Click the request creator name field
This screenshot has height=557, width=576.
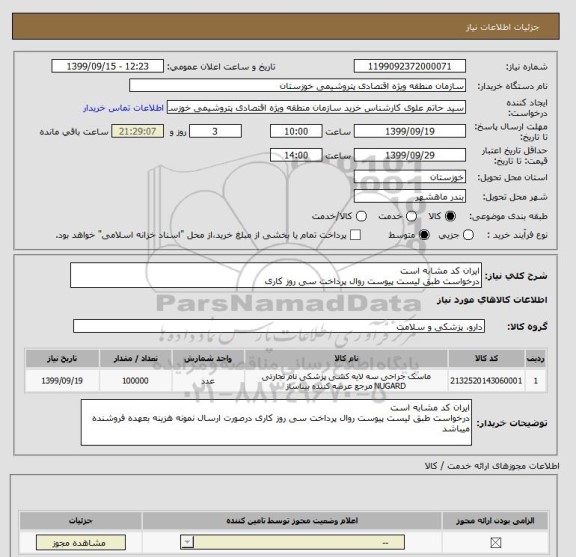[x=316, y=108]
